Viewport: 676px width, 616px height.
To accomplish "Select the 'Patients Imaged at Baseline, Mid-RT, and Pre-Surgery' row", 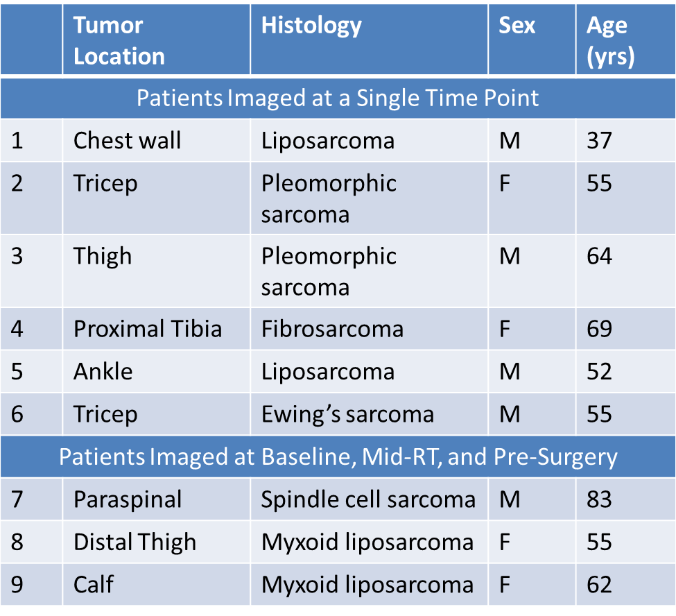I will pos(338,457).
